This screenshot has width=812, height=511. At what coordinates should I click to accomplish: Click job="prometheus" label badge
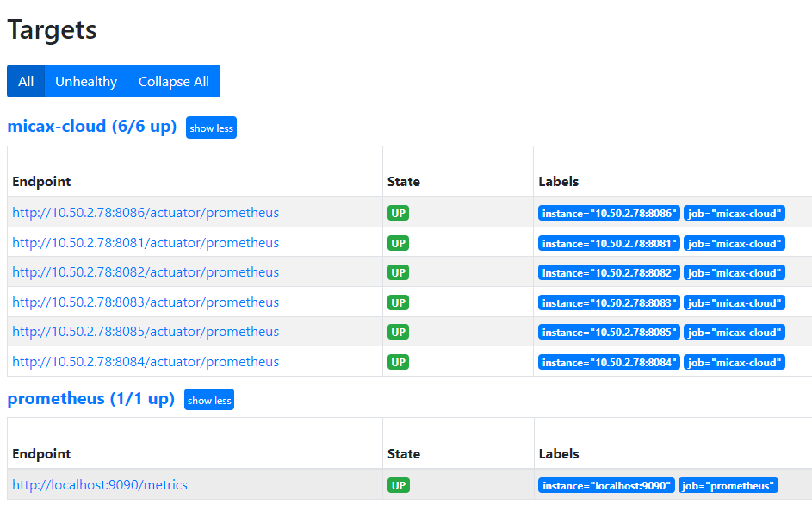728,486
